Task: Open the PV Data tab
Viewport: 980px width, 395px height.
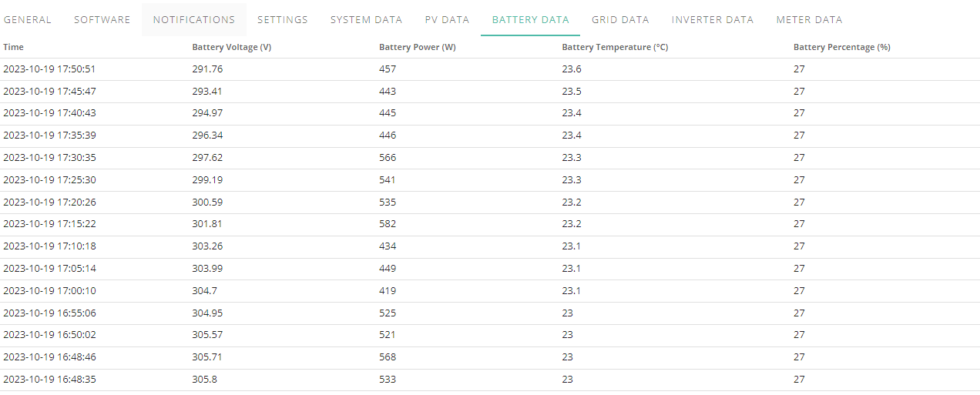Action: 447,20
